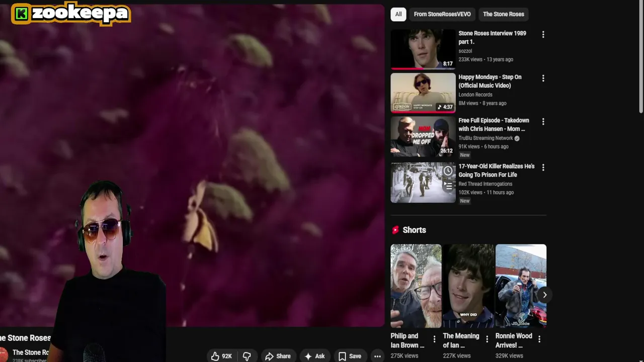Visit the London Records channel
644x362 pixels.
tap(475, 95)
